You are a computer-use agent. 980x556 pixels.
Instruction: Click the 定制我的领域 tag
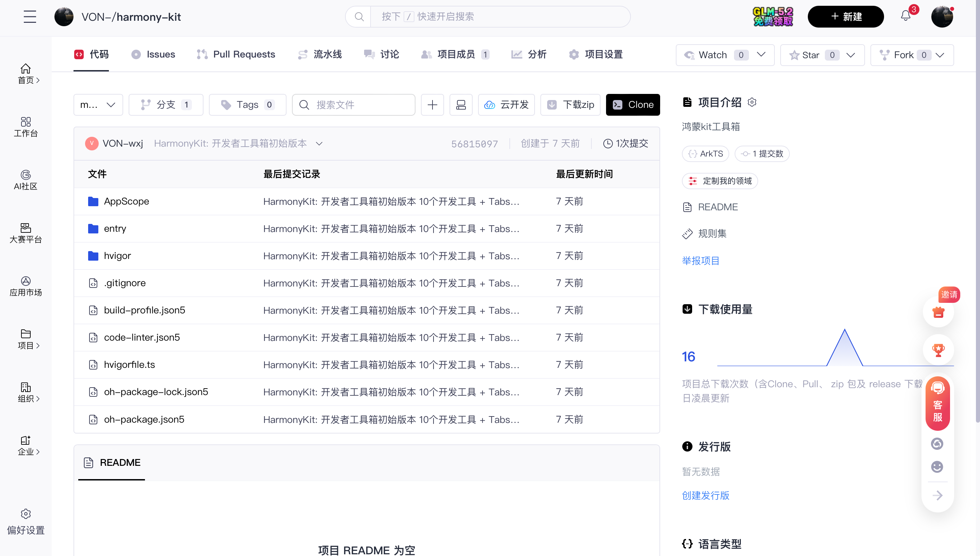pyautogui.click(x=720, y=181)
